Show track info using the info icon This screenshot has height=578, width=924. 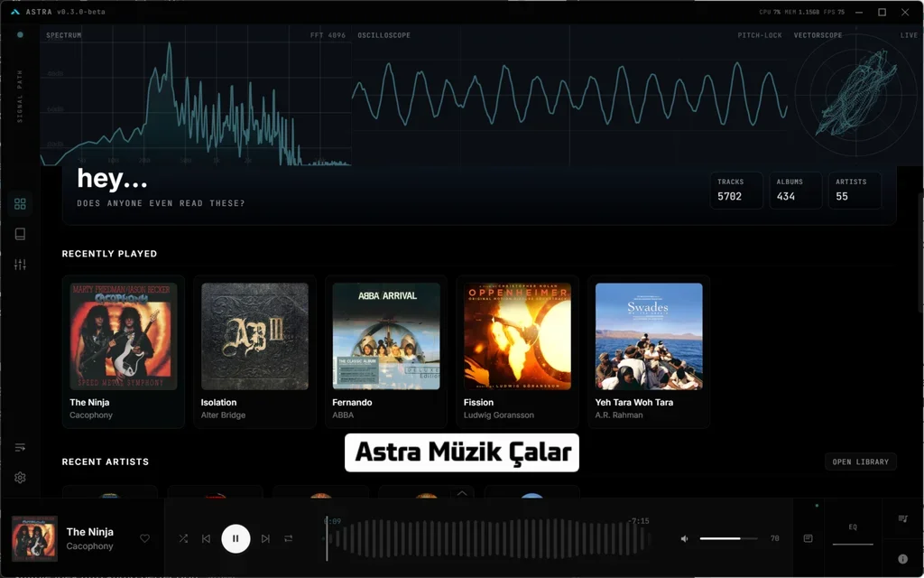(902, 559)
